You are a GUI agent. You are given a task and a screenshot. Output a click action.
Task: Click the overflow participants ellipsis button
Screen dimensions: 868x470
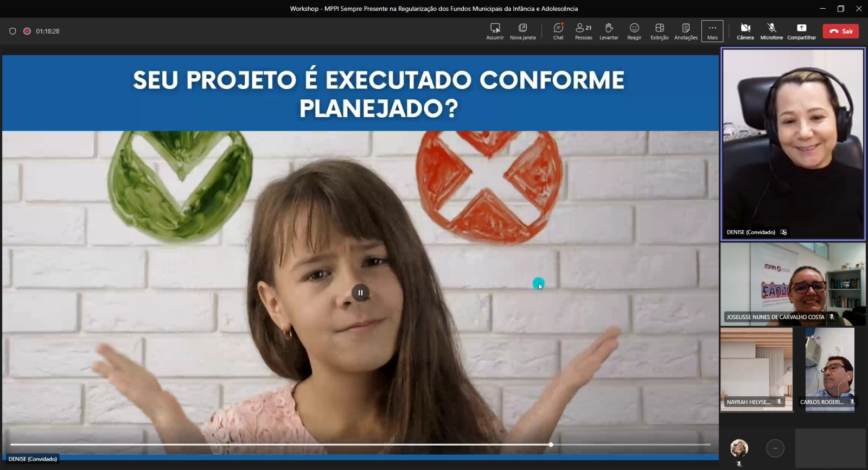[775, 448]
